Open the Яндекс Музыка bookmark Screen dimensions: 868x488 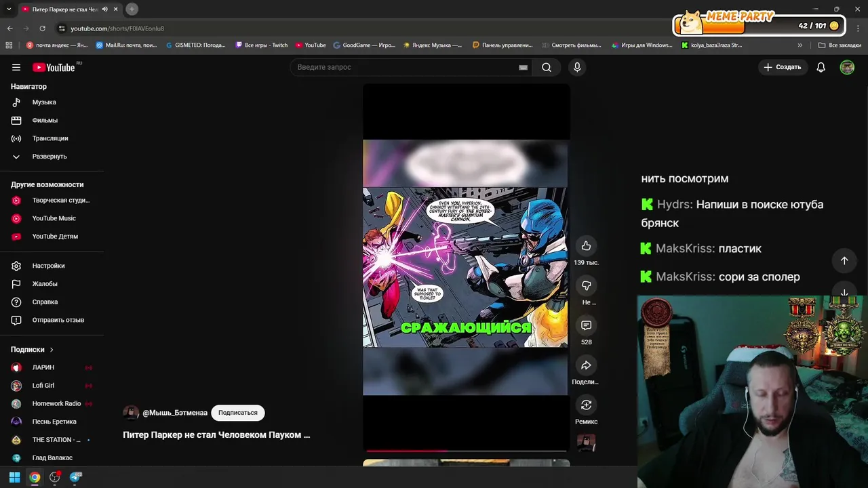[432, 45]
